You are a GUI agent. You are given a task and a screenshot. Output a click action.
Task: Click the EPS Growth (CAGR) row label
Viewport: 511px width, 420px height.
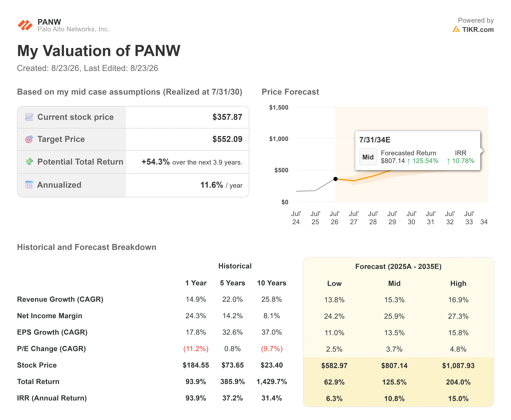pyautogui.click(x=52, y=332)
